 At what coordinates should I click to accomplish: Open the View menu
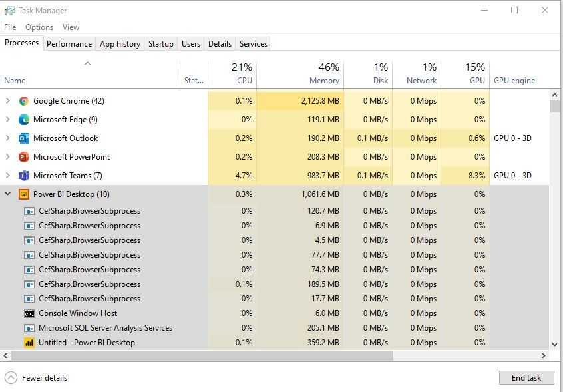tap(71, 27)
